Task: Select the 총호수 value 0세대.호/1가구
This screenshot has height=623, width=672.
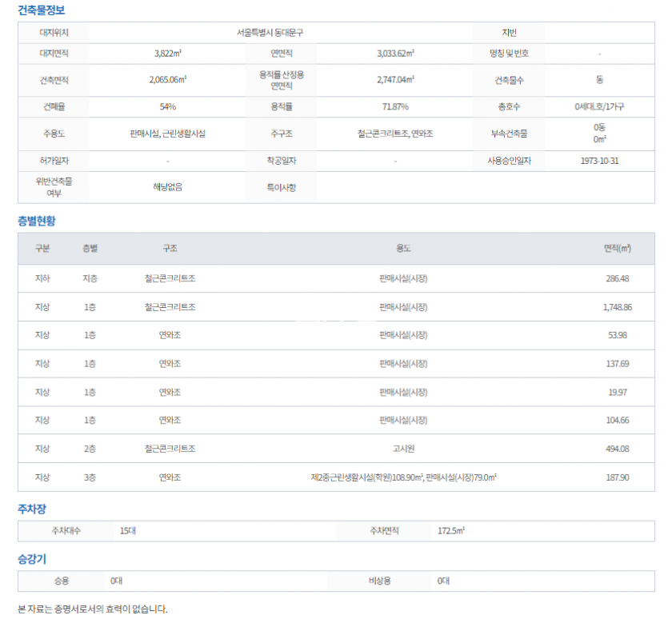Action: pos(599,106)
